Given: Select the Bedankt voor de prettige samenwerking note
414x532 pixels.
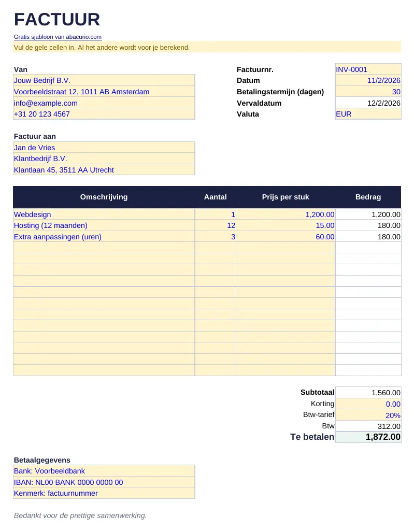Looking at the screenshot, I should click(80, 515).
